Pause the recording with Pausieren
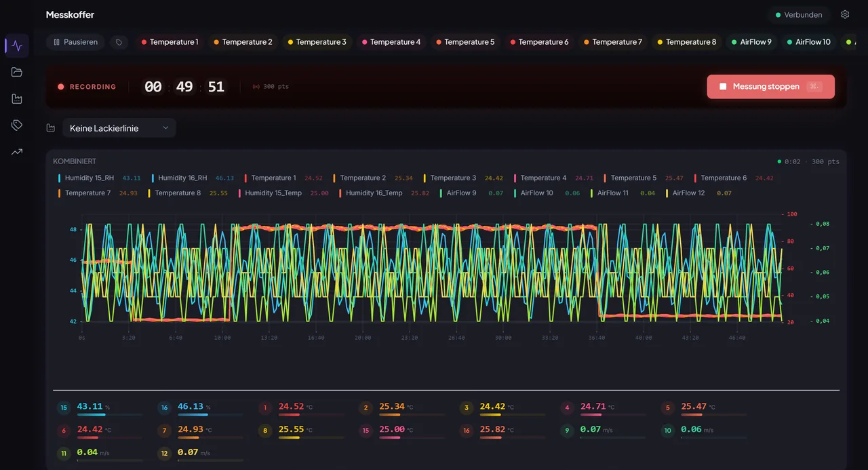This screenshot has height=470, width=868. tap(75, 42)
